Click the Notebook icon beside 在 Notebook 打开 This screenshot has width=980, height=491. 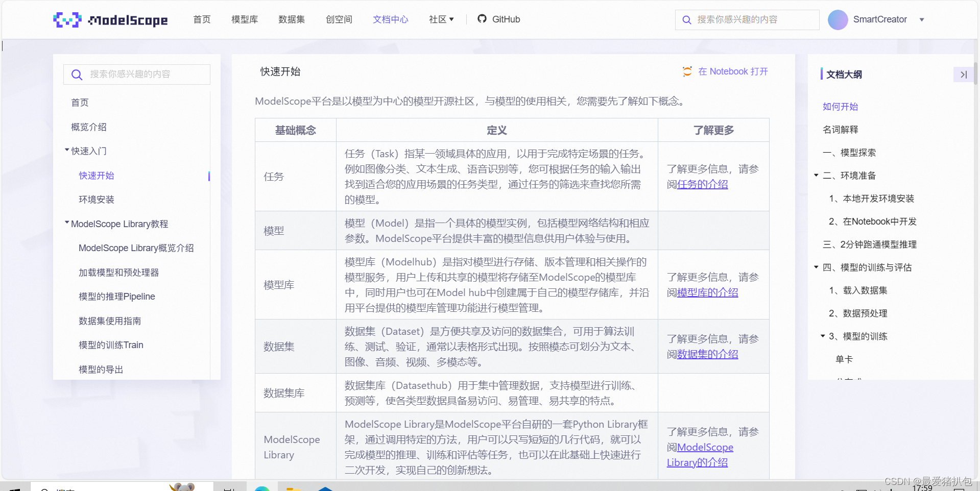[687, 71]
